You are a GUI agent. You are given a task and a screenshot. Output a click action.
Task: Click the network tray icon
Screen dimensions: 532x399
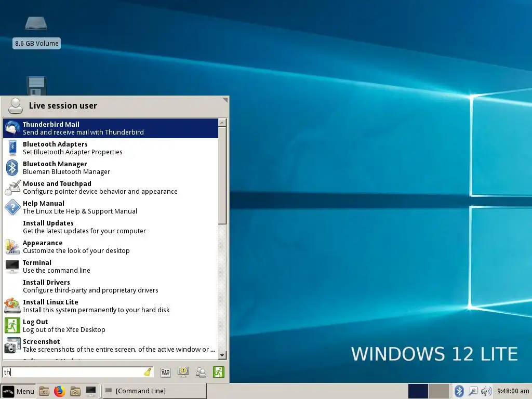pos(473,391)
